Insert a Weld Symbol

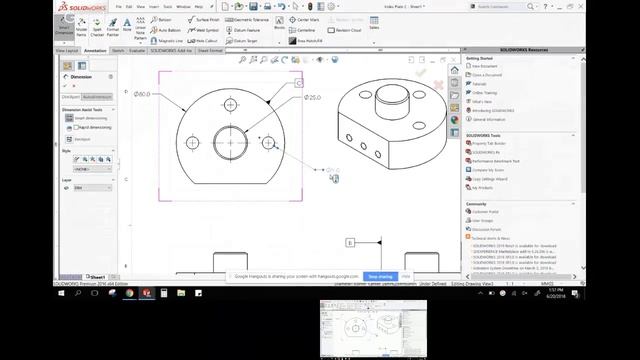pos(203,30)
